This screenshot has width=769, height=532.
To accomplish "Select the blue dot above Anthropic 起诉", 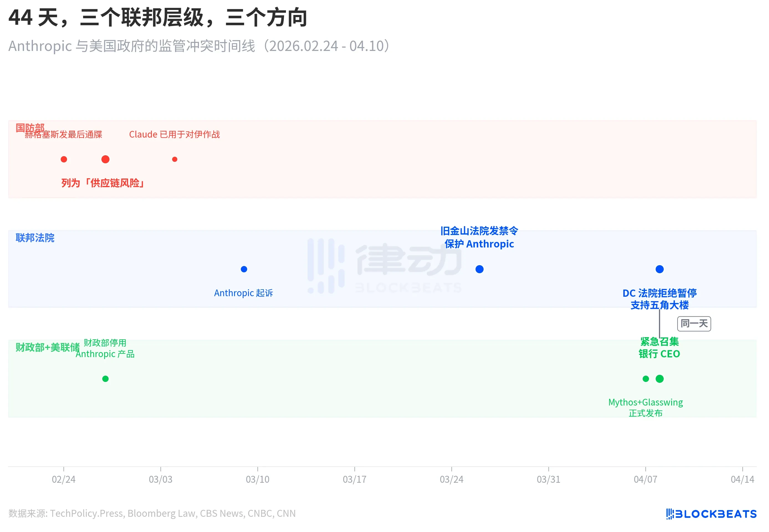I will coord(244,269).
